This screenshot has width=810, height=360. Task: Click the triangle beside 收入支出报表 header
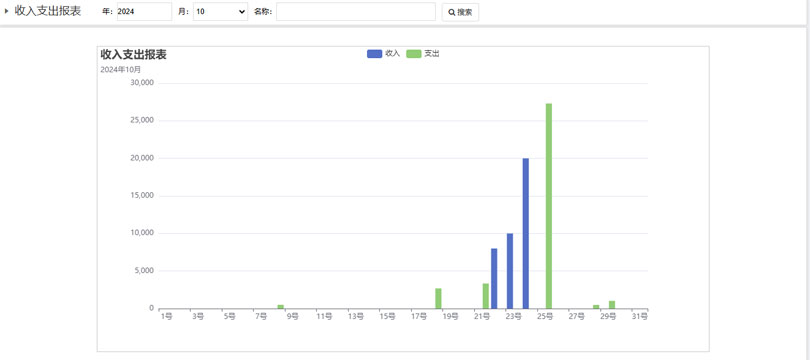click(x=7, y=11)
